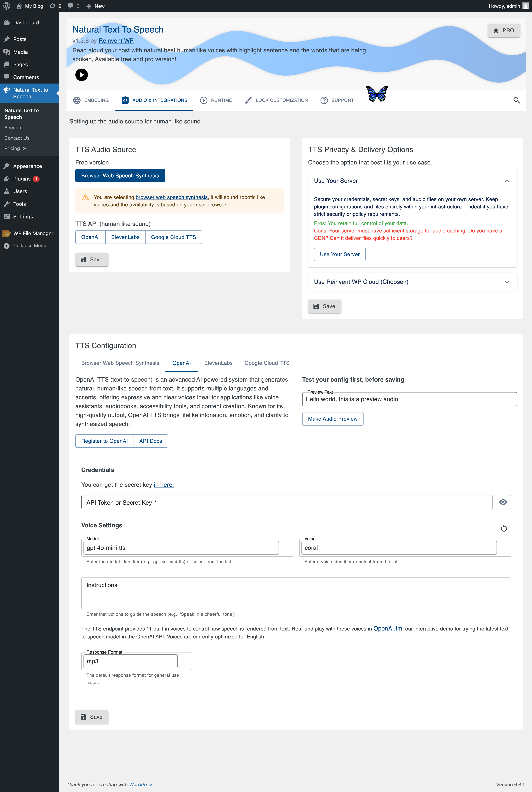Click the WordPress logo icon in the admin bar
532x792 pixels.
[6, 6]
